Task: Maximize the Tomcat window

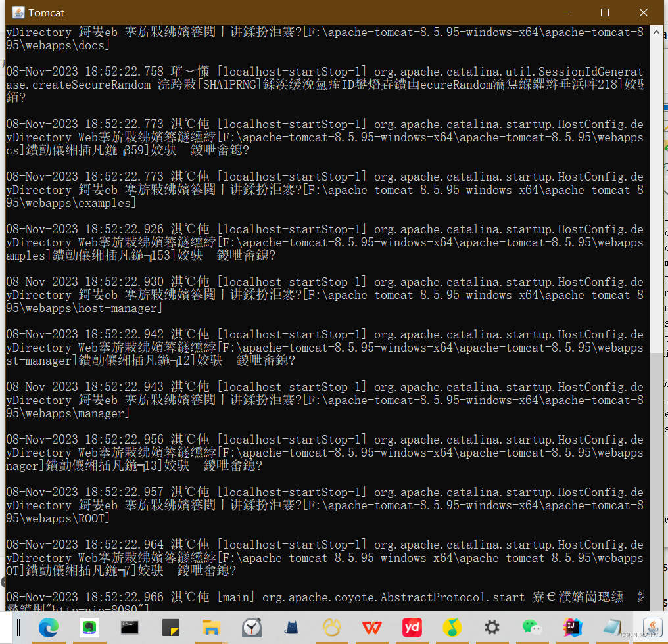Action: coord(604,12)
